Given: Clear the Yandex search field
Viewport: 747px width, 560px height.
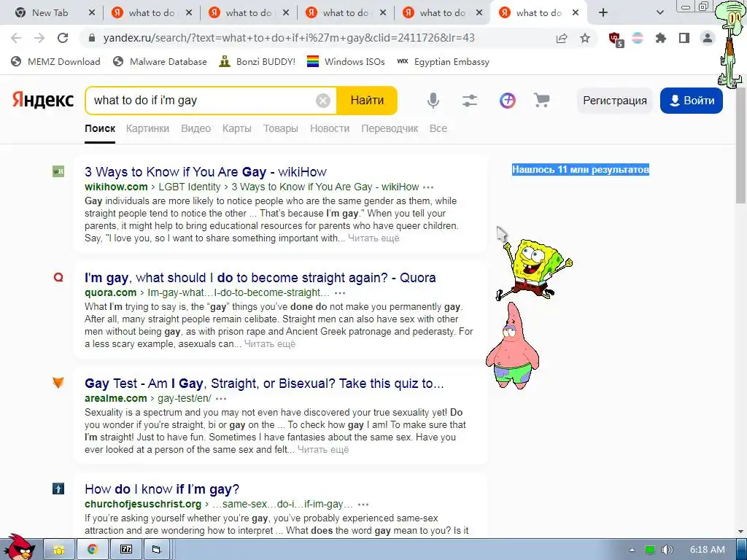Looking at the screenshot, I should pos(323,101).
